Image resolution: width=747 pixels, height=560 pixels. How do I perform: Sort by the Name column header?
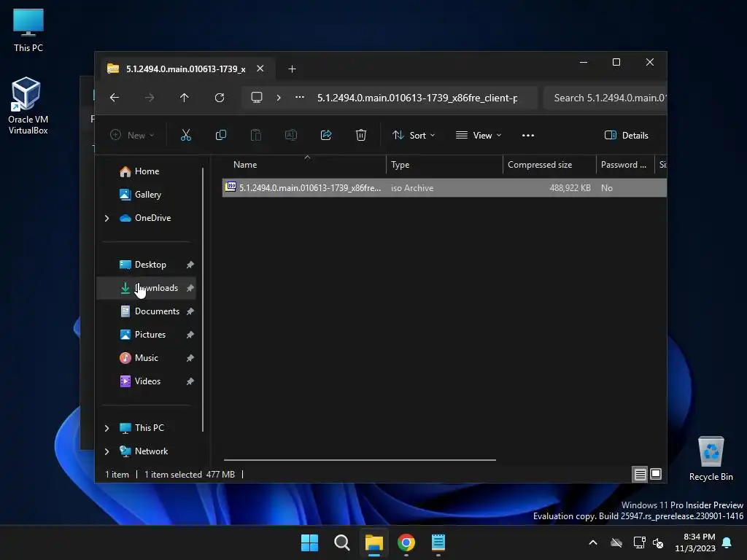(304, 165)
